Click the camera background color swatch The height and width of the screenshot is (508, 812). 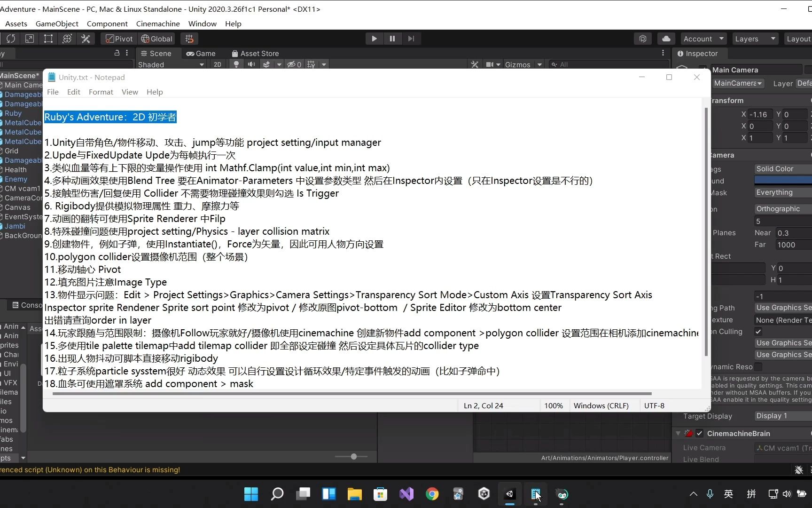pos(783,181)
